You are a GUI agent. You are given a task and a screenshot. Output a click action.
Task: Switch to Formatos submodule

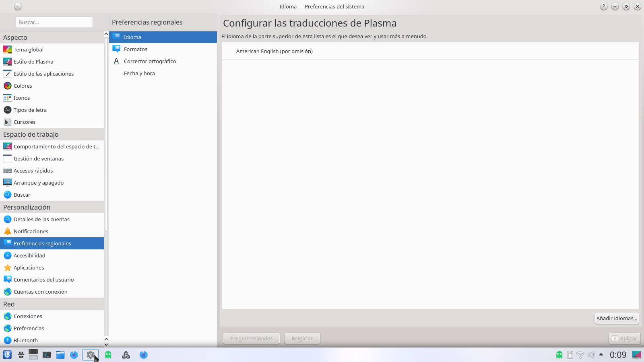[163, 49]
